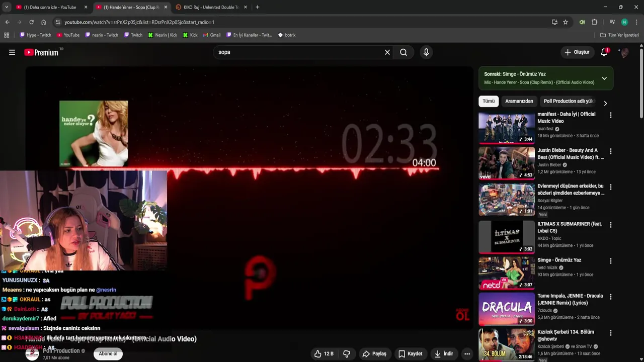Open the Chrome apps grid shortcut
Image resolution: width=644 pixels, height=362 pixels.
(7, 35)
